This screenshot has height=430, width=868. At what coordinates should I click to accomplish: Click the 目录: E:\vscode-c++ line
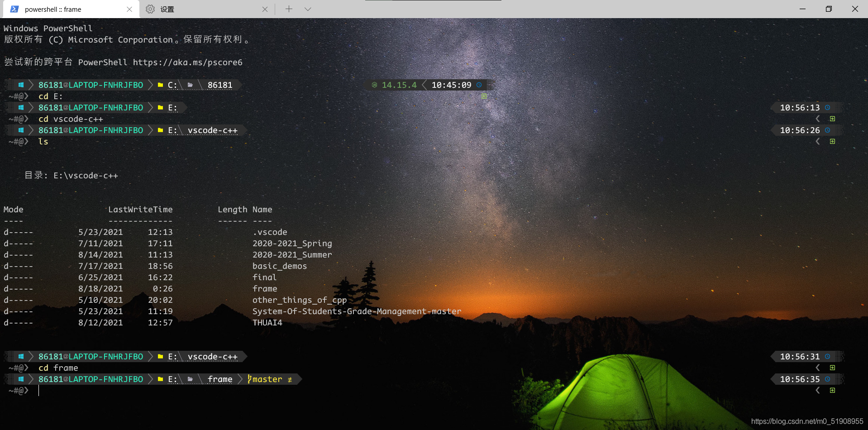pos(71,176)
